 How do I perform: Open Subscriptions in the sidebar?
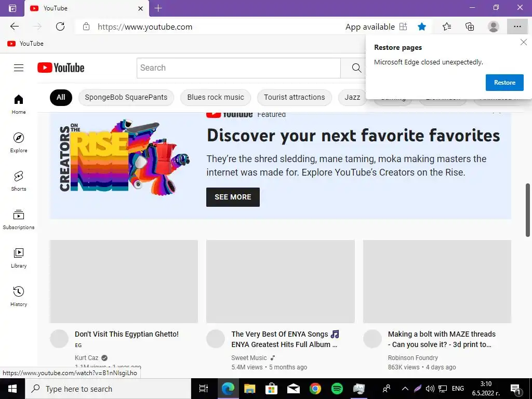click(19, 219)
